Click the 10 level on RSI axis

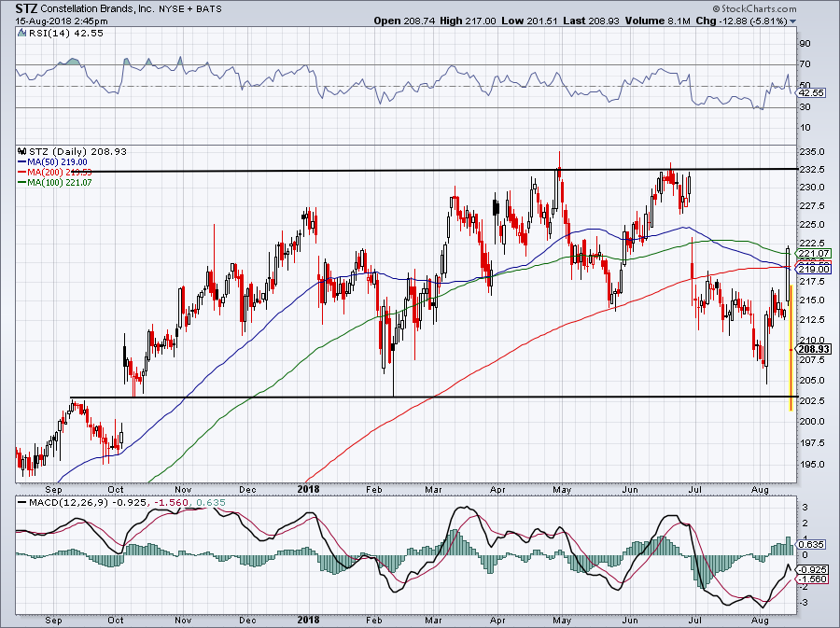805,128
